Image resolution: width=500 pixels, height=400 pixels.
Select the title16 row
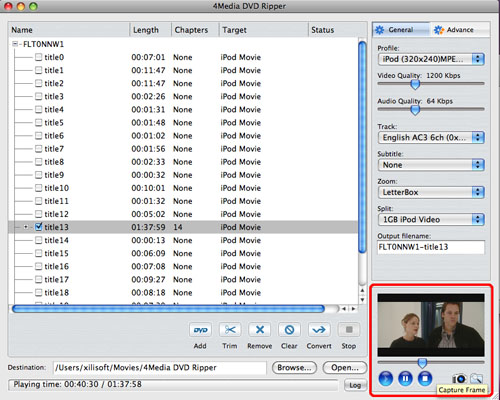(x=183, y=266)
